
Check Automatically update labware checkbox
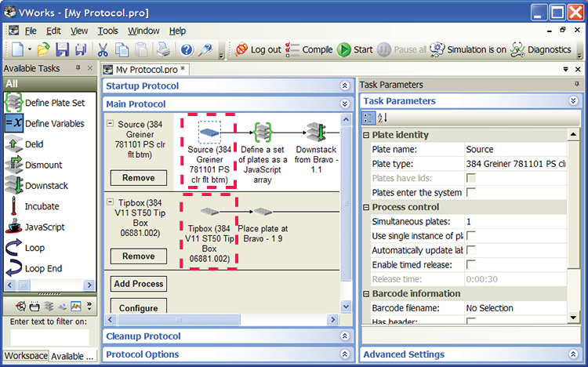(x=471, y=250)
